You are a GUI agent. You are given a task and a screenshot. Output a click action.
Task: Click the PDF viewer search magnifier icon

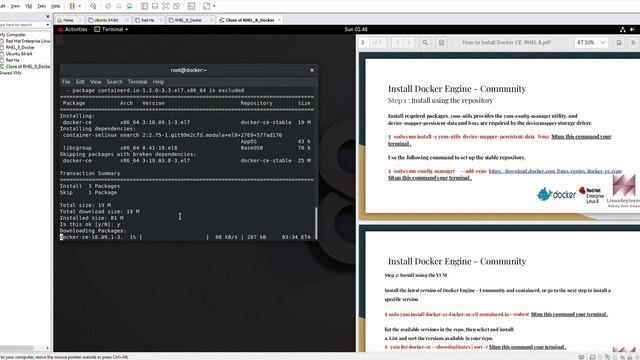coord(425,42)
